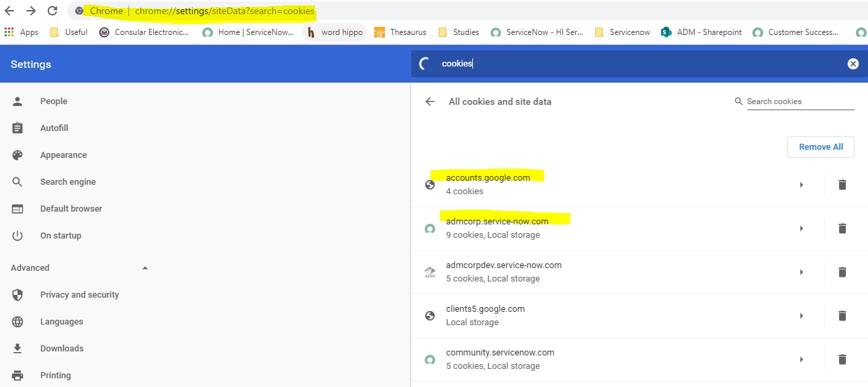Collapse the Advanced settings section

[x=144, y=267]
